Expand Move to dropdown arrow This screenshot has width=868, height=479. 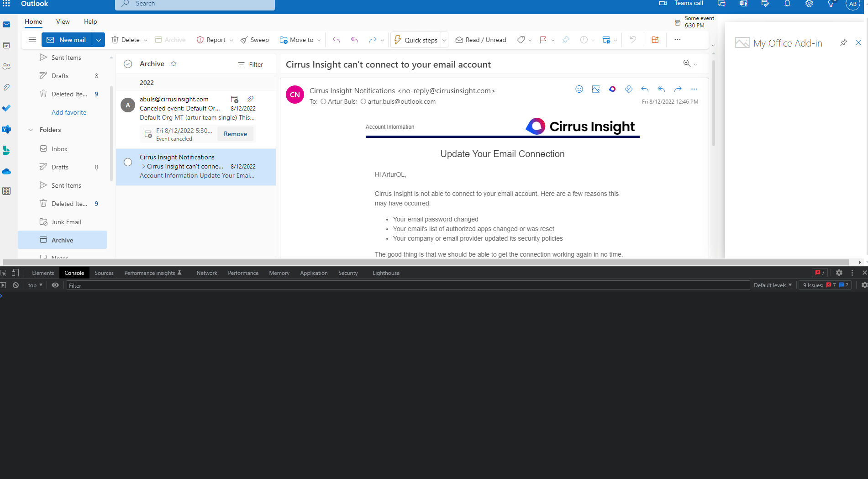[x=319, y=40]
